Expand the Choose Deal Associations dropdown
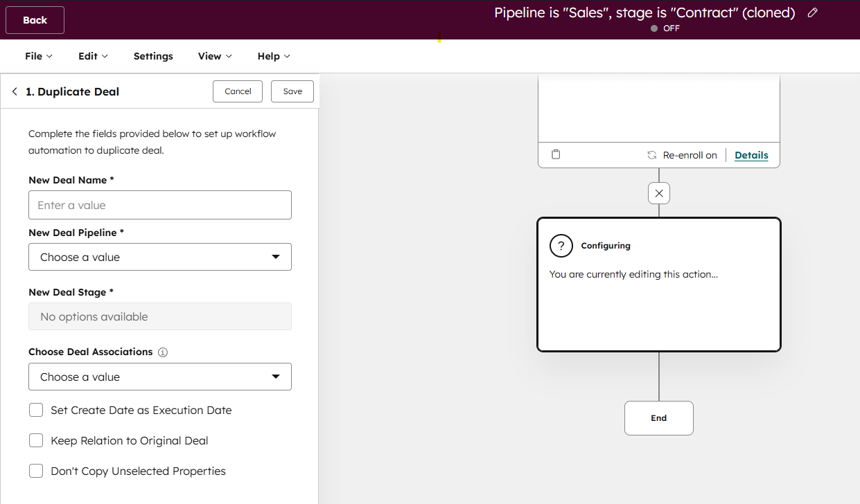Screen dimensions: 860x504 (160, 377)
